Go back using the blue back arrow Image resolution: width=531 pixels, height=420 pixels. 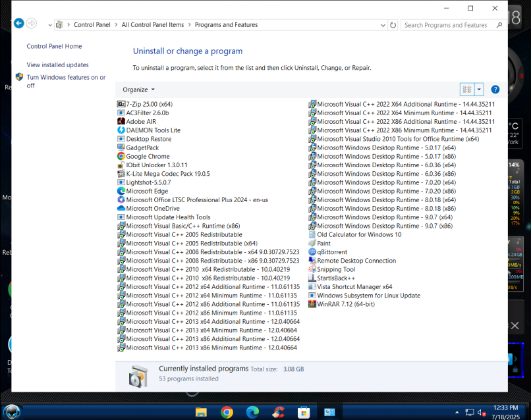click(19, 23)
